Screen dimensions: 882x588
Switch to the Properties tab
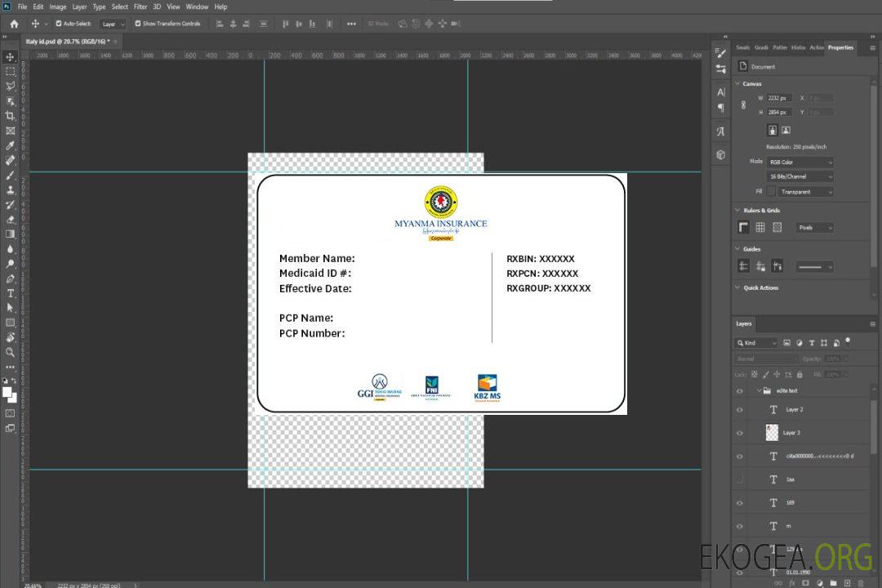(x=840, y=48)
